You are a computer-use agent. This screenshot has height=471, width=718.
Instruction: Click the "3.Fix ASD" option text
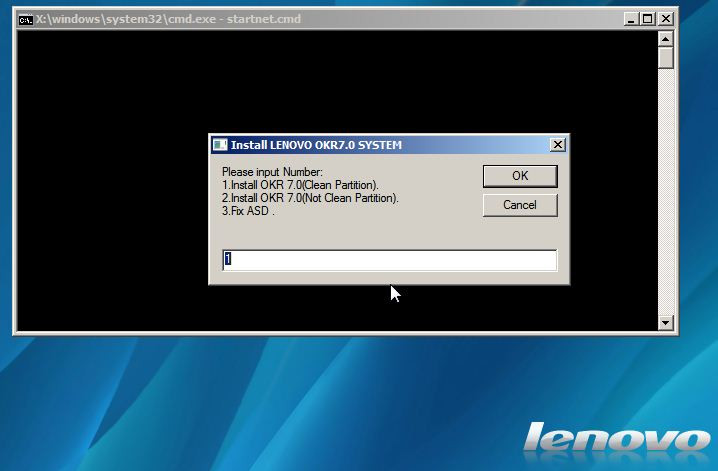click(248, 211)
